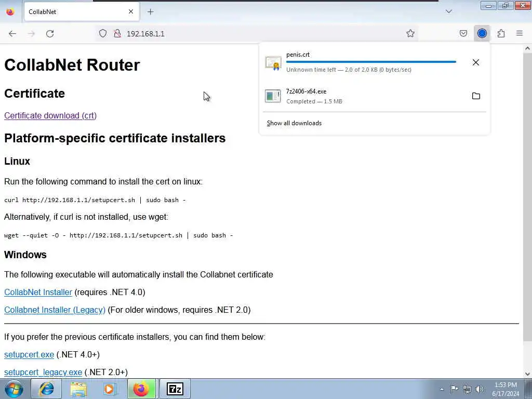
Task: Open the Extensions puzzle icon
Action: point(501,33)
